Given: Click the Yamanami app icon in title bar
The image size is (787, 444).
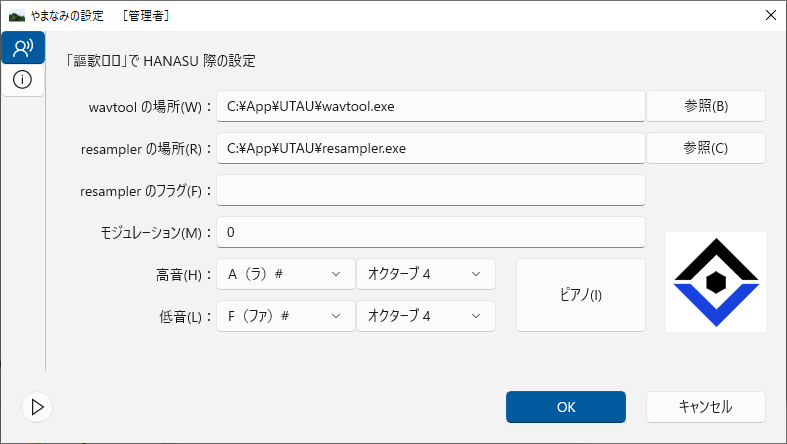Looking at the screenshot, I should 16,15.
